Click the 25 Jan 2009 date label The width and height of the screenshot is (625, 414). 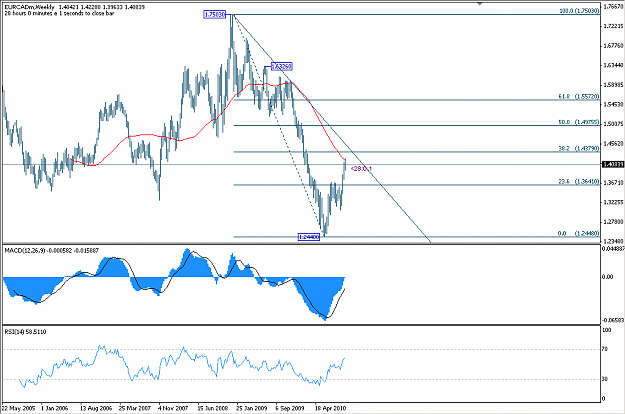[x=252, y=408]
